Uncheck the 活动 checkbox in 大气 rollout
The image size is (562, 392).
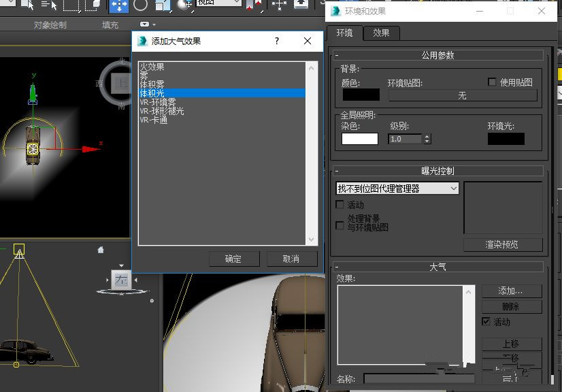pyautogui.click(x=486, y=321)
